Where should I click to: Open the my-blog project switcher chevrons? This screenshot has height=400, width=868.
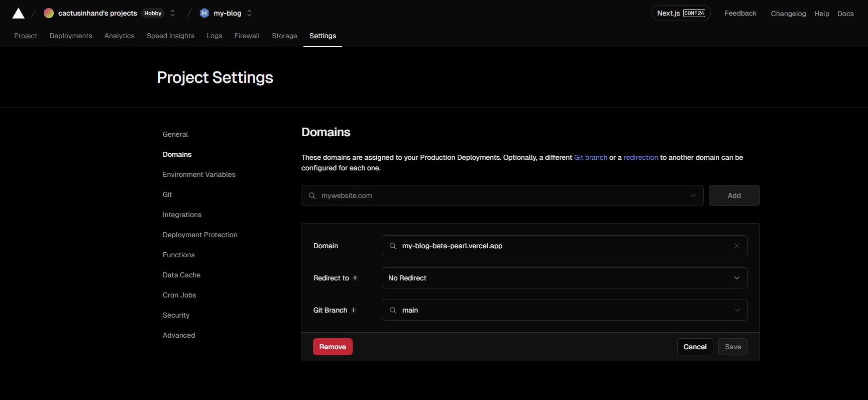[249, 13]
